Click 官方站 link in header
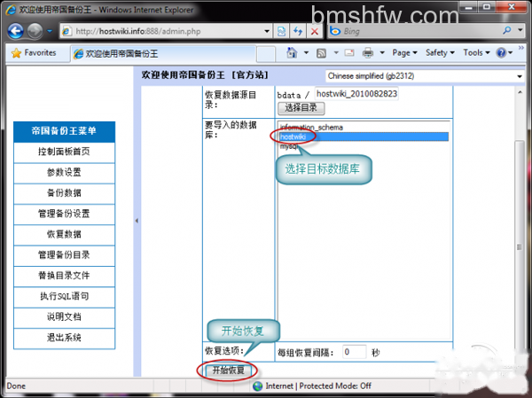 point(250,75)
